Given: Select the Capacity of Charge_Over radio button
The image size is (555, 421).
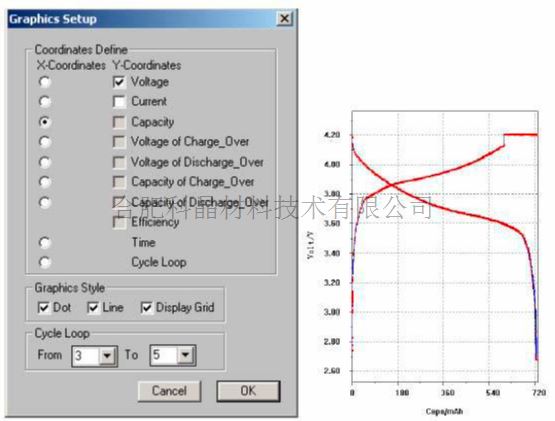Looking at the screenshot, I should point(45,182).
